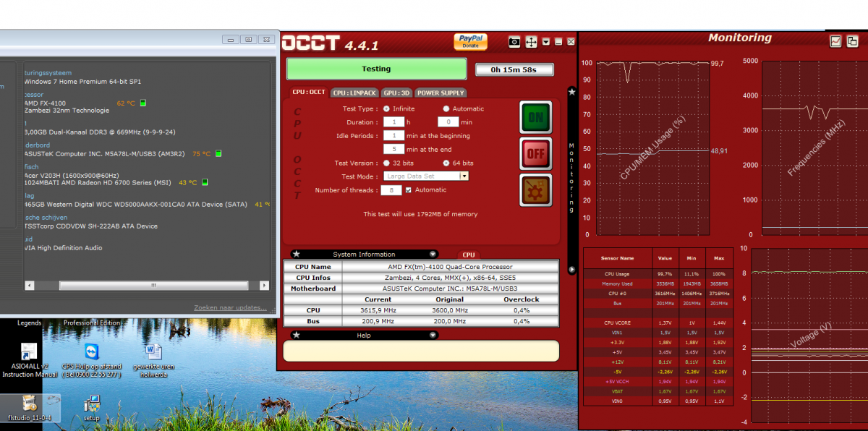Click the idle minutes at the end field

tap(393, 150)
